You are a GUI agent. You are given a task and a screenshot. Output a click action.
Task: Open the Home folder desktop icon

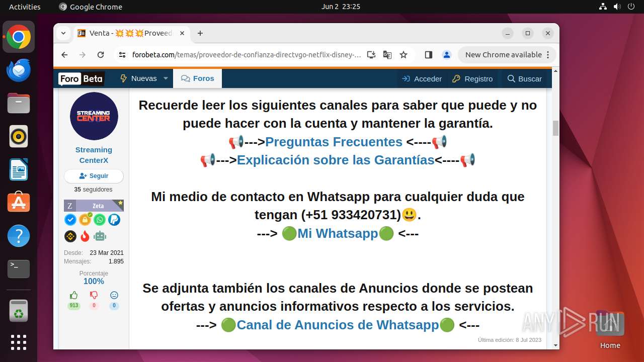tap(610, 330)
